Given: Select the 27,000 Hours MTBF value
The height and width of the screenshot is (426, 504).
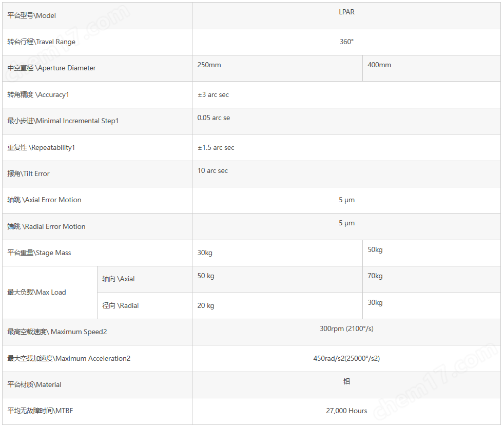Looking at the screenshot, I should pos(346,411).
